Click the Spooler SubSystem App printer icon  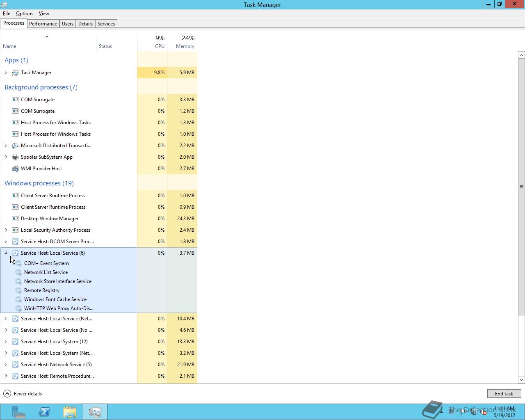point(15,157)
